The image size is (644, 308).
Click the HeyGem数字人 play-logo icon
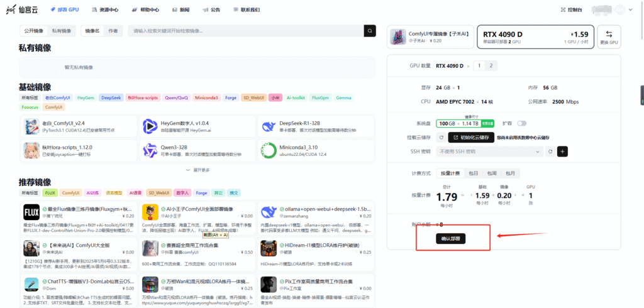pos(150,126)
